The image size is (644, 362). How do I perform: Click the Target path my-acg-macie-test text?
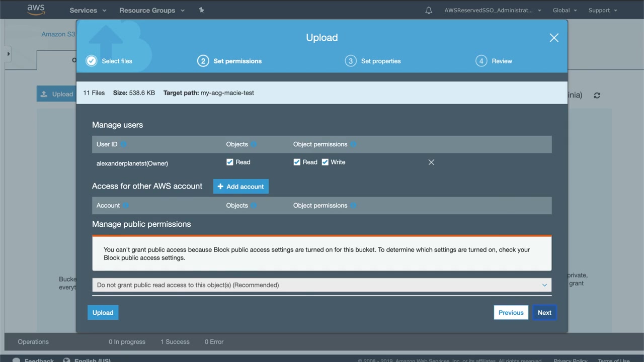point(209,93)
